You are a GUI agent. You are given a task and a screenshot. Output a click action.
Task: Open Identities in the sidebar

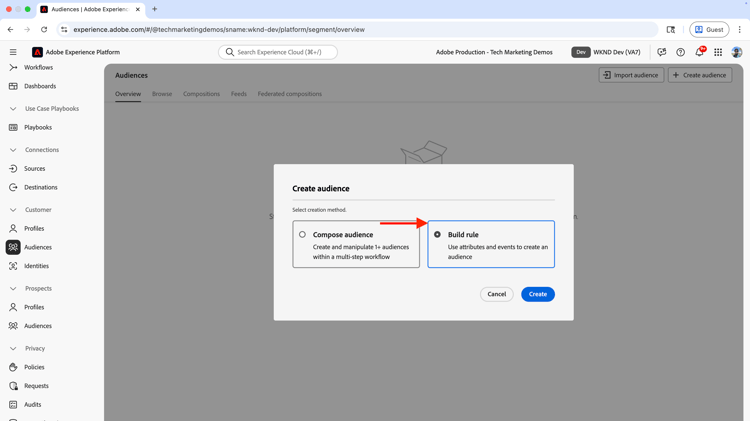pyautogui.click(x=36, y=266)
